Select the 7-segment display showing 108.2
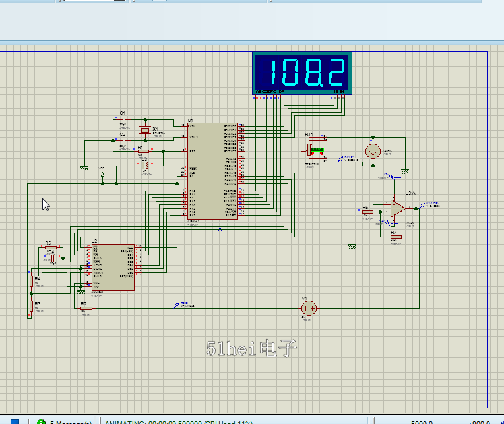Viewport: 504px width, 424px height. point(302,73)
